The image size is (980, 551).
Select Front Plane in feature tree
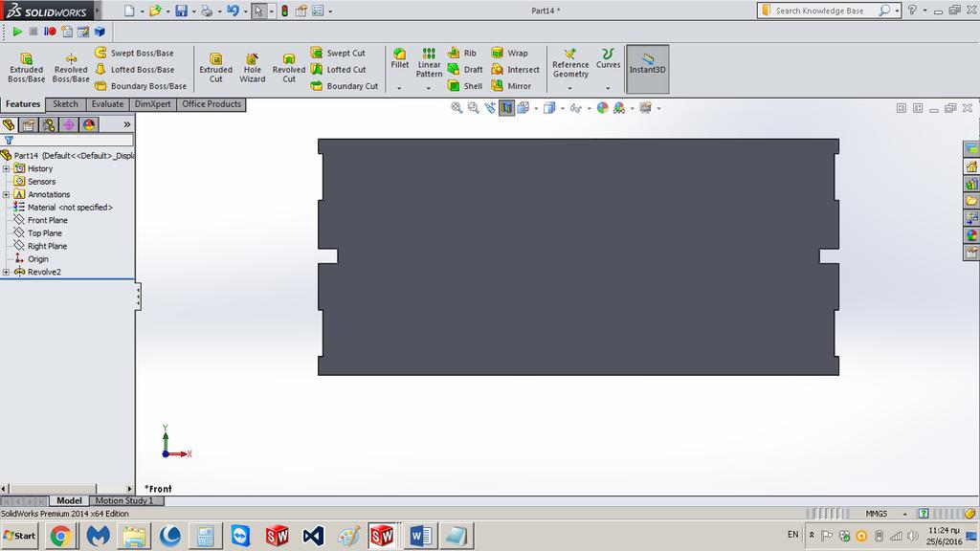(40, 220)
